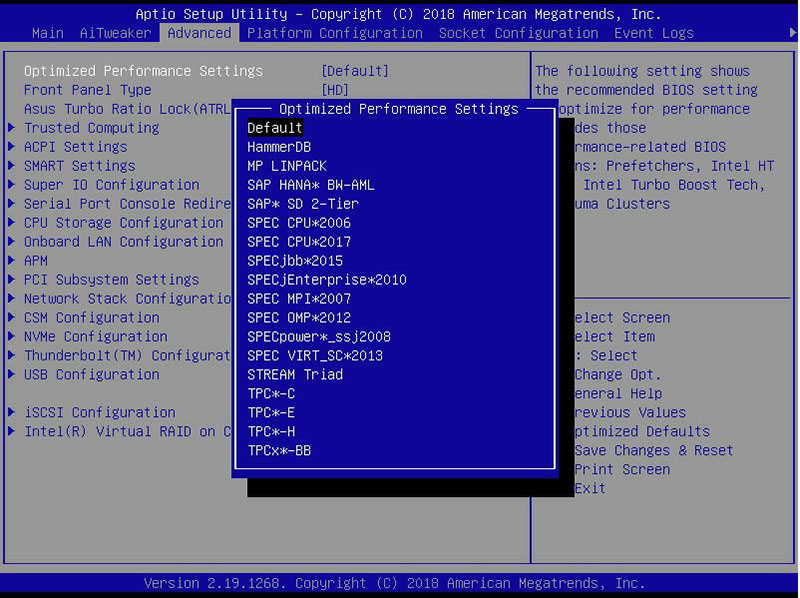This screenshot has height=598, width=800.
Task: Select Optimized Performance Settings row
Action: tap(143, 71)
